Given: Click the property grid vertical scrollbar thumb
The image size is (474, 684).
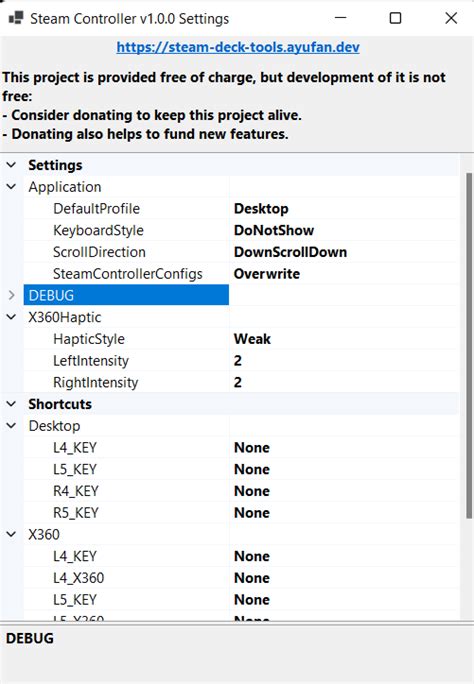Looking at the screenshot, I should (x=469, y=345).
